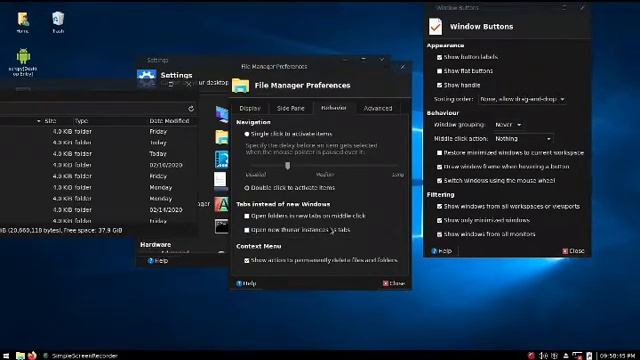Launch file manager from taskbar folder icon
Screen dimensions: 640x360
[x=20, y=356]
